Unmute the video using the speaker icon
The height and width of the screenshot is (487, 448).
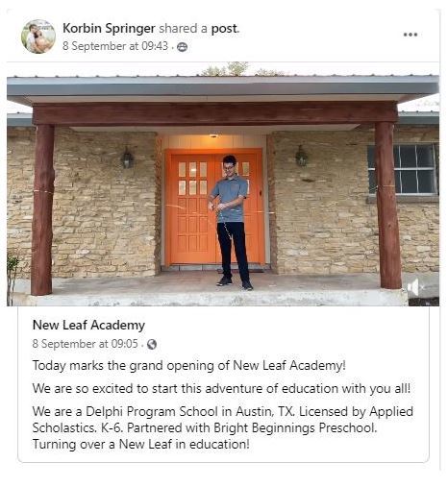click(x=415, y=287)
